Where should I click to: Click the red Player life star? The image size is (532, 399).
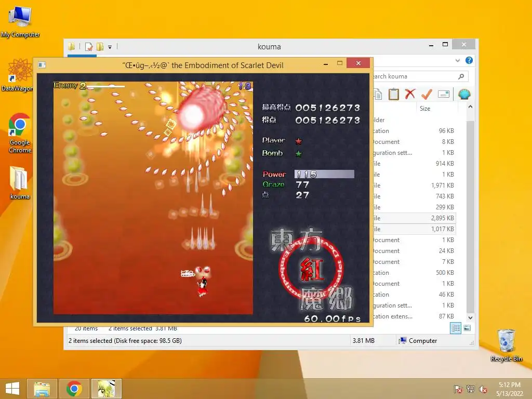[x=299, y=141]
